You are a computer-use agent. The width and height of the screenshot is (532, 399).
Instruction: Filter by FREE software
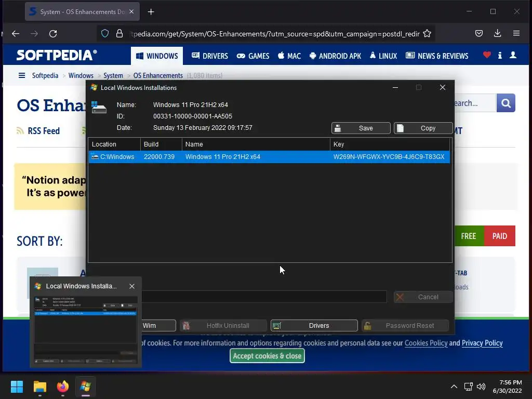(x=469, y=236)
